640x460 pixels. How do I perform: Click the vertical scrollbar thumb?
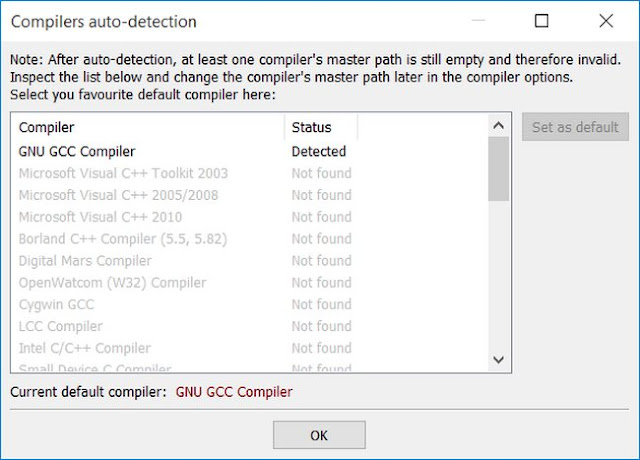pyautogui.click(x=498, y=169)
